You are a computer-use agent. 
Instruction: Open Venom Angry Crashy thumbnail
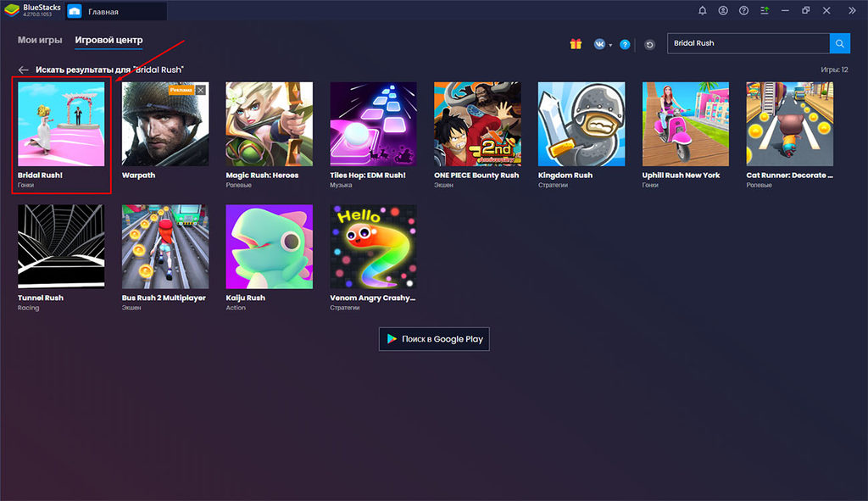pos(373,247)
